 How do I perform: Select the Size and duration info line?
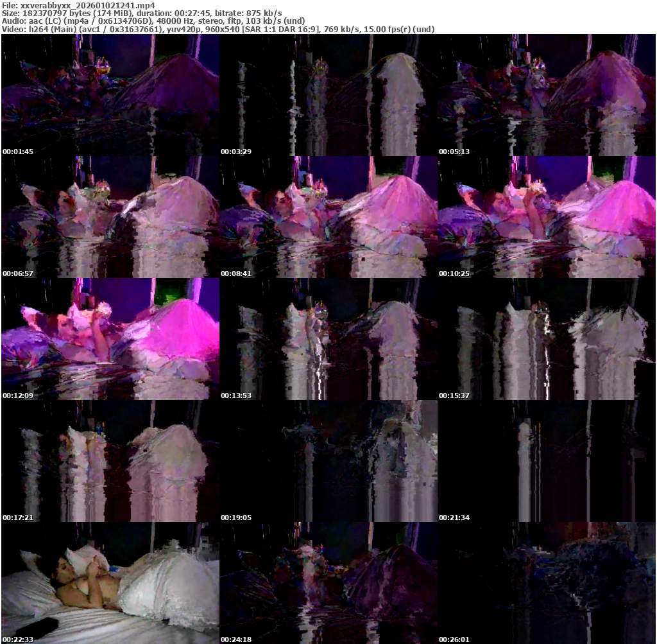142,13
